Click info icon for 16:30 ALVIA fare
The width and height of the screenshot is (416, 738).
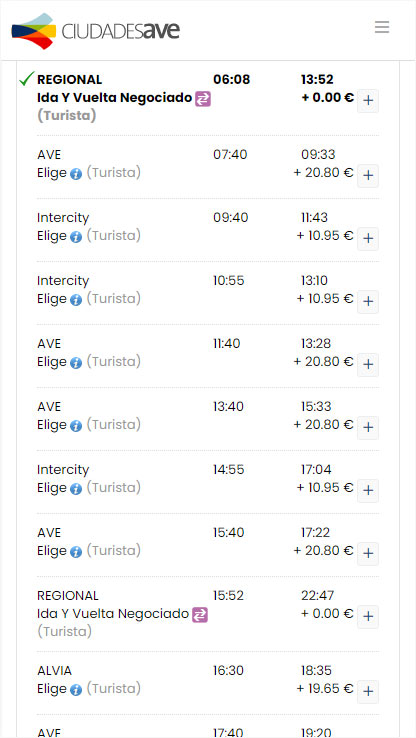tap(76, 690)
